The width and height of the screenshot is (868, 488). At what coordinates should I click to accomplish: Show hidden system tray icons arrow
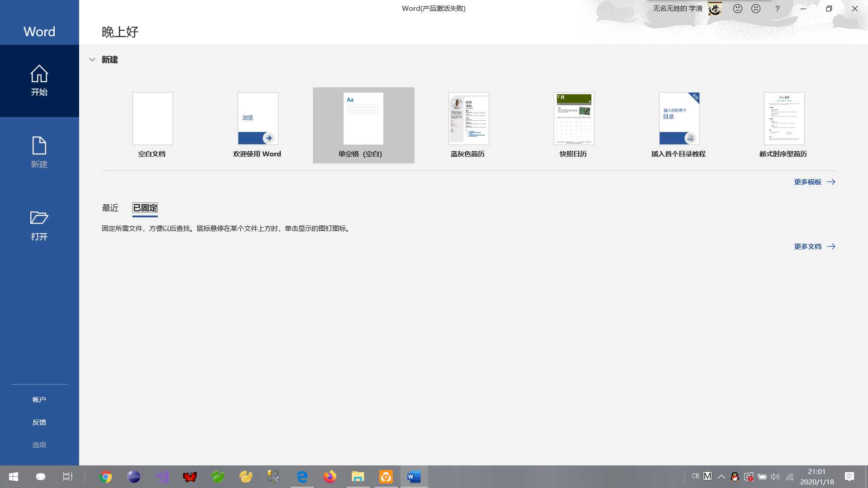pyautogui.click(x=722, y=477)
